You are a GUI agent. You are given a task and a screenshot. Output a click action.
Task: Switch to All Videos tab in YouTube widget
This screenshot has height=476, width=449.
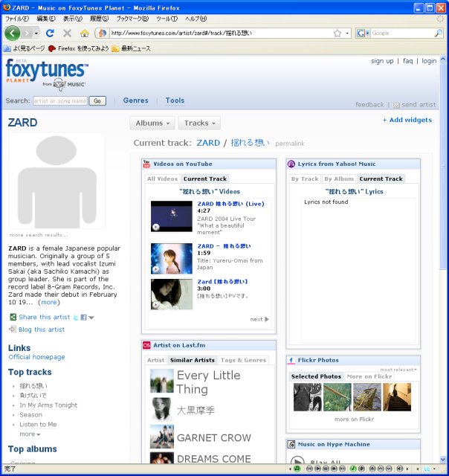click(162, 178)
